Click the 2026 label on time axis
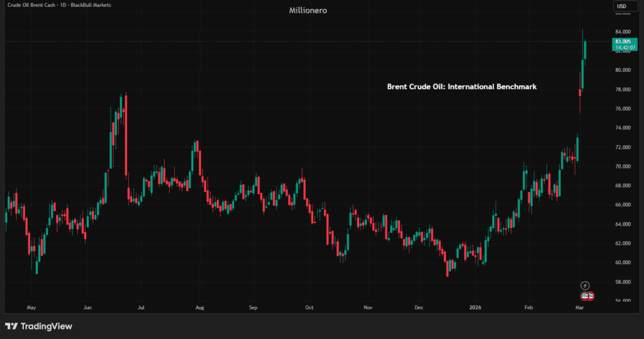Viewport: 644px width, 339px height. 475,308
